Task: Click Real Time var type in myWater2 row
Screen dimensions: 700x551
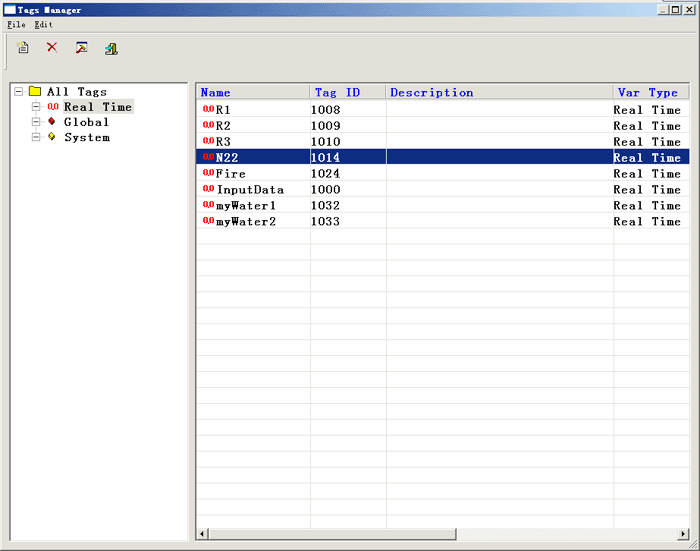Action: click(x=647, y=221)
